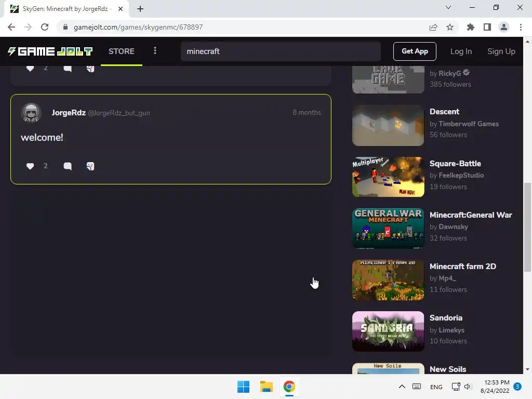Open the notification count badge

click(x=517, y=387)
